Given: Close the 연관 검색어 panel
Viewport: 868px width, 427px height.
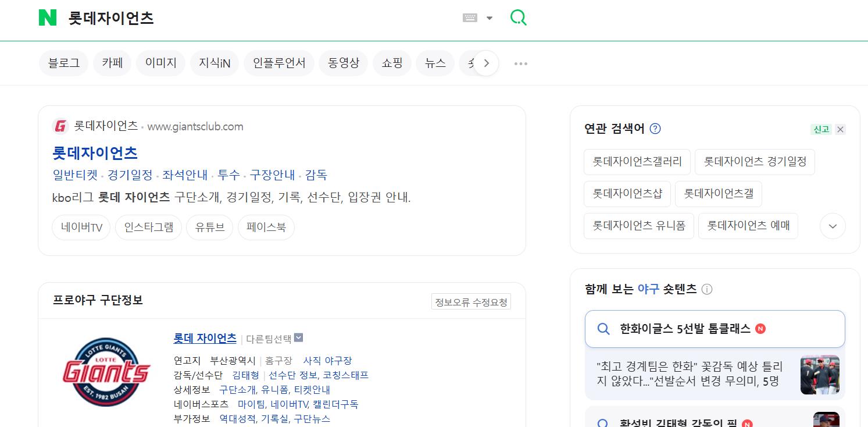Looking at the screenshot, I should (840, 129).
